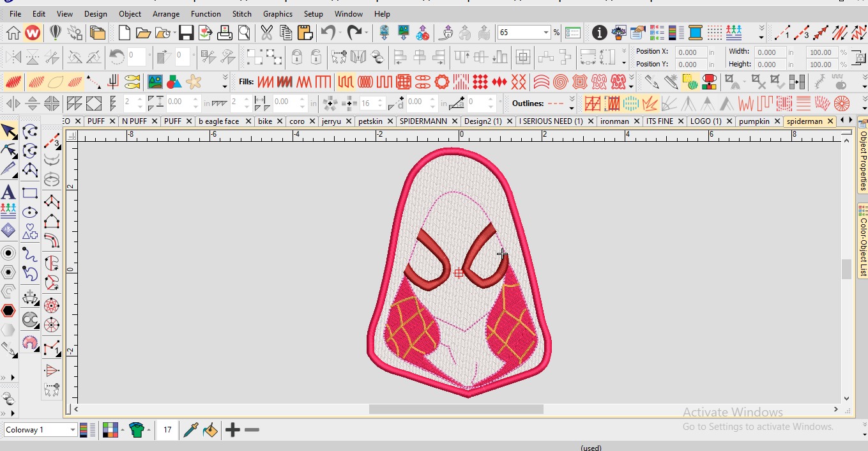Click the green t-shirt product icon
The width and height of the screenshot is (868, 451).
pyautogui.click(x=136, y=430)
